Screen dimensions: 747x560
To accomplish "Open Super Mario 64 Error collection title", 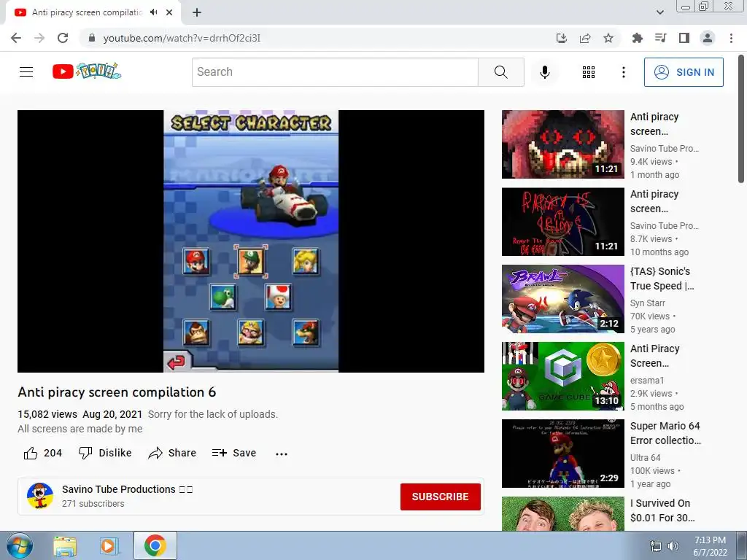I will pyautogui.click(x=665, y=433).
